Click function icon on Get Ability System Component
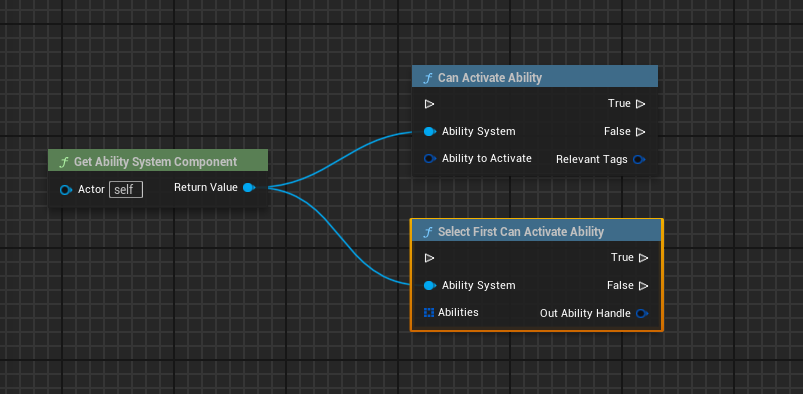 tap(65, 162)
